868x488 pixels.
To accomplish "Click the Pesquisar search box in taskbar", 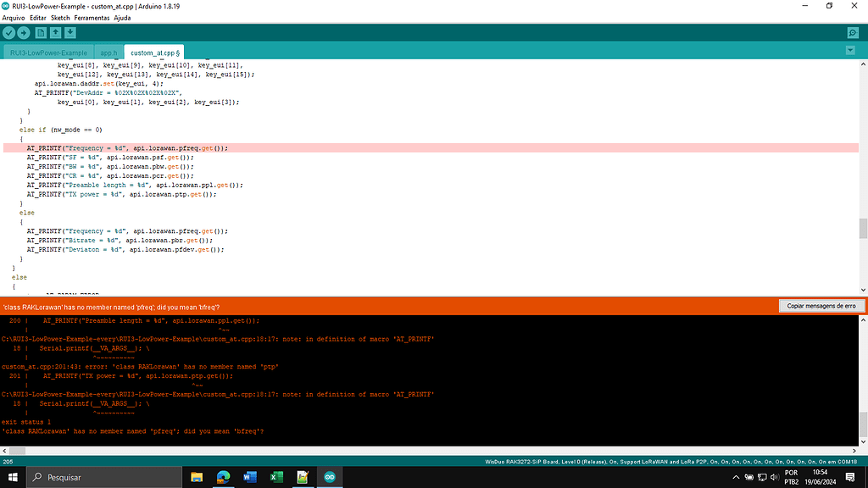I will pos(102,478).
